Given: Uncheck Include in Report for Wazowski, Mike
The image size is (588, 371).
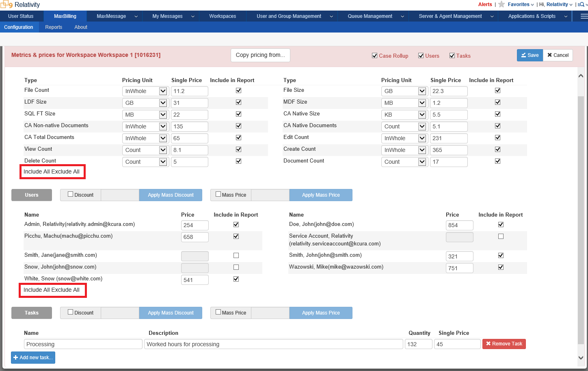Looking at the screenshot, I should pos(501,267).
